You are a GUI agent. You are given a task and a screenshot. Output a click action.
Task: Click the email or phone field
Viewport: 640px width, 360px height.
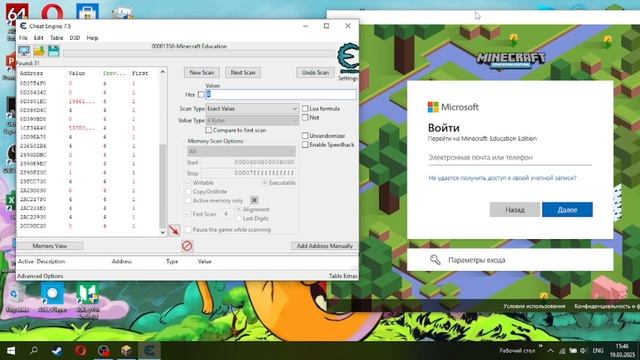[x=510, y=157]
